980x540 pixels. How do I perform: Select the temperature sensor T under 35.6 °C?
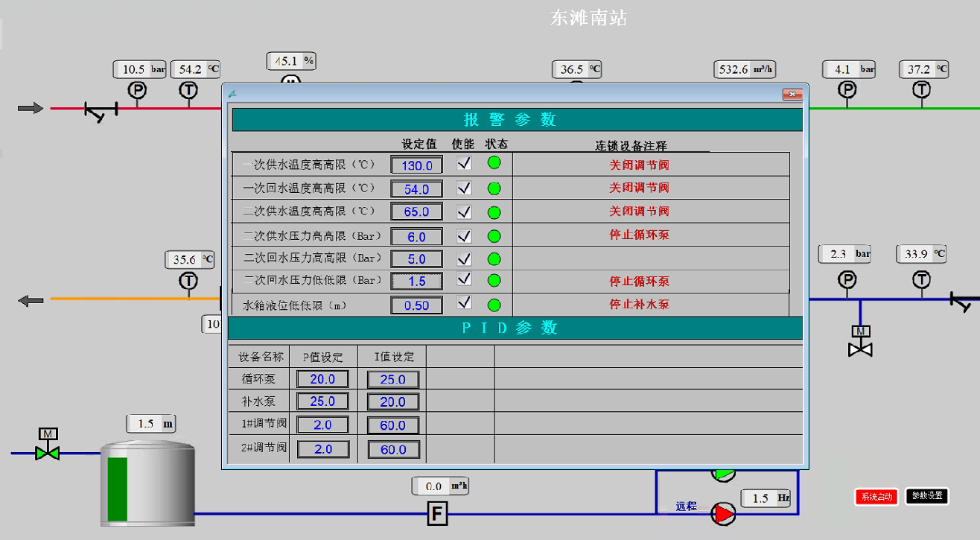(188, 282)
